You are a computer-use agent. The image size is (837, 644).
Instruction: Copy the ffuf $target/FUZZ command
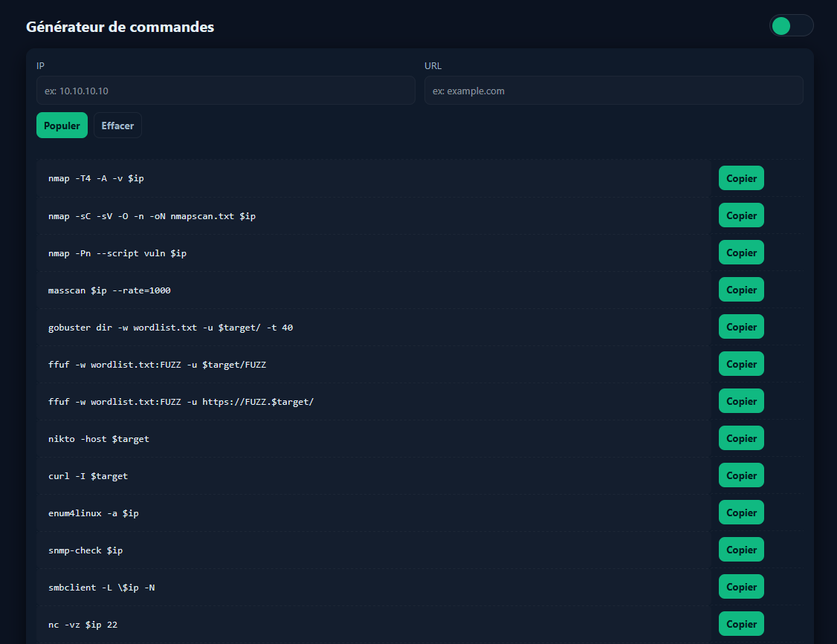click(741, 364)
